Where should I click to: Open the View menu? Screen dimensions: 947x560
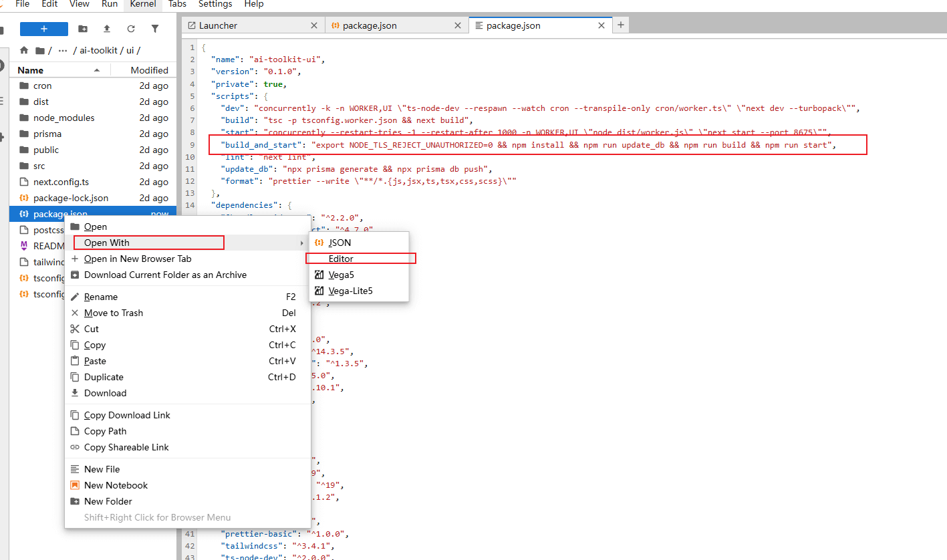pos(79,4)
